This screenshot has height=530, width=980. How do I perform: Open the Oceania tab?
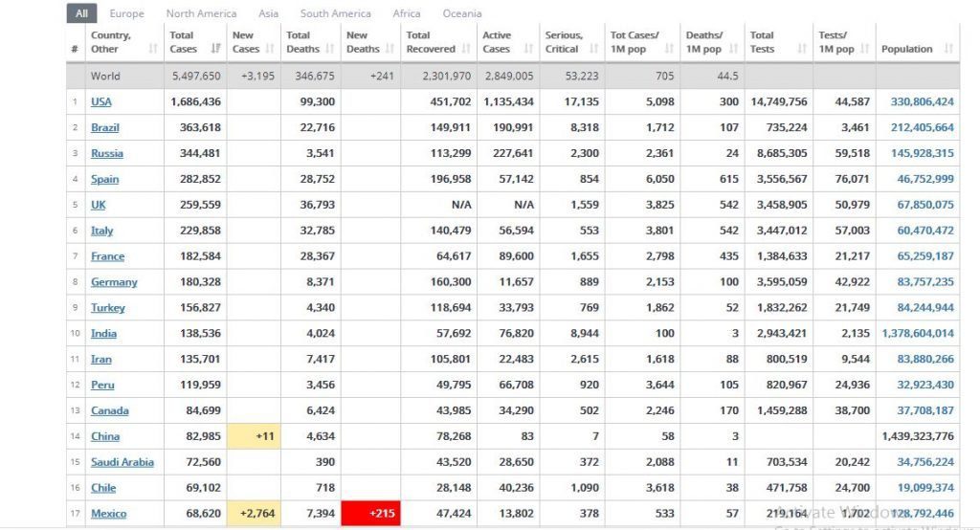pos(462,13)
